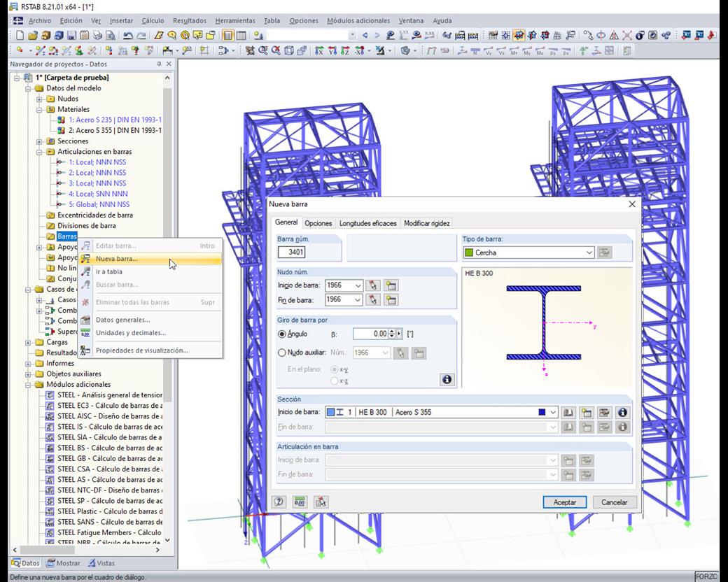Image resolution: width=728 pixels, height=582 pixels.
Task: Click the new node icon for bar end
Action: pos(391,300)
